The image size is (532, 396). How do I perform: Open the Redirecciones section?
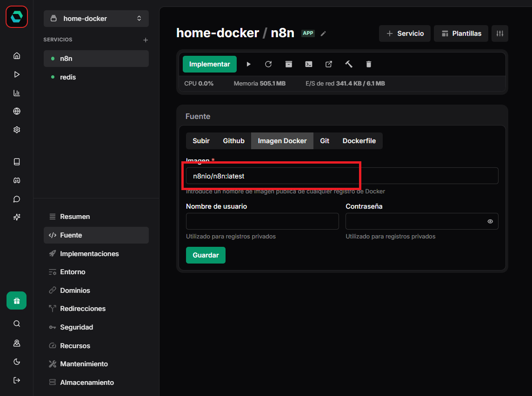[96, 309]
